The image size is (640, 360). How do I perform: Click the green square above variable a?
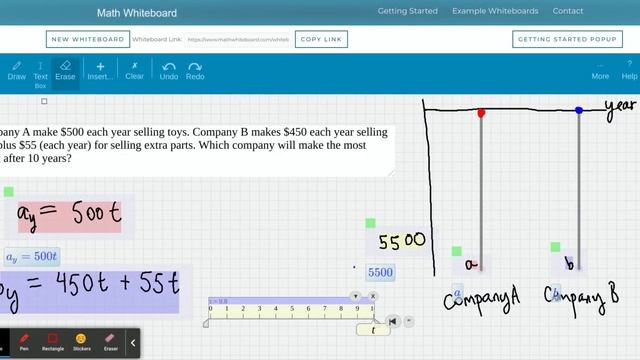[456, 251]
